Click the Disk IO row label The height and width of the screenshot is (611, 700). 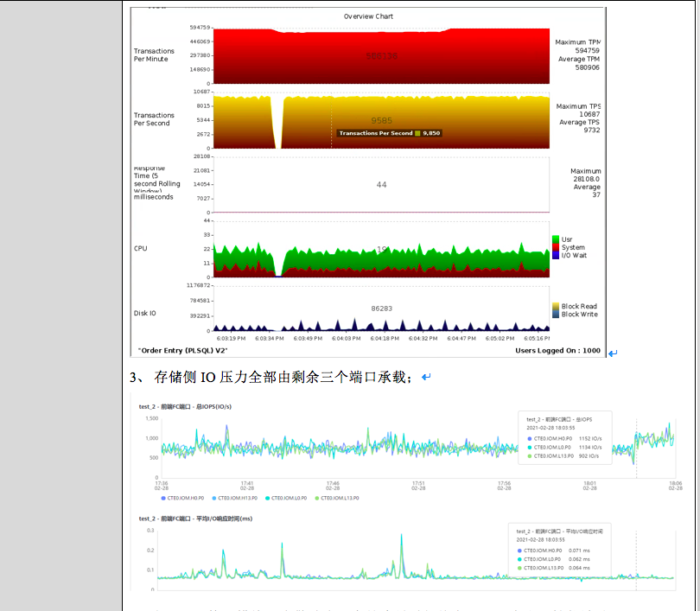tap(145, 314)
